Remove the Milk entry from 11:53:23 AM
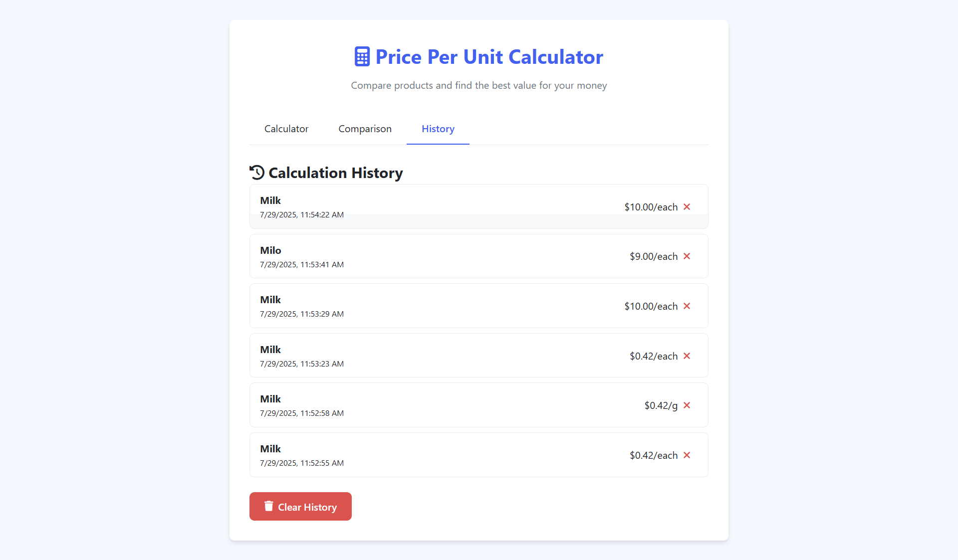958x560 pixels. (x=687, y=356)
